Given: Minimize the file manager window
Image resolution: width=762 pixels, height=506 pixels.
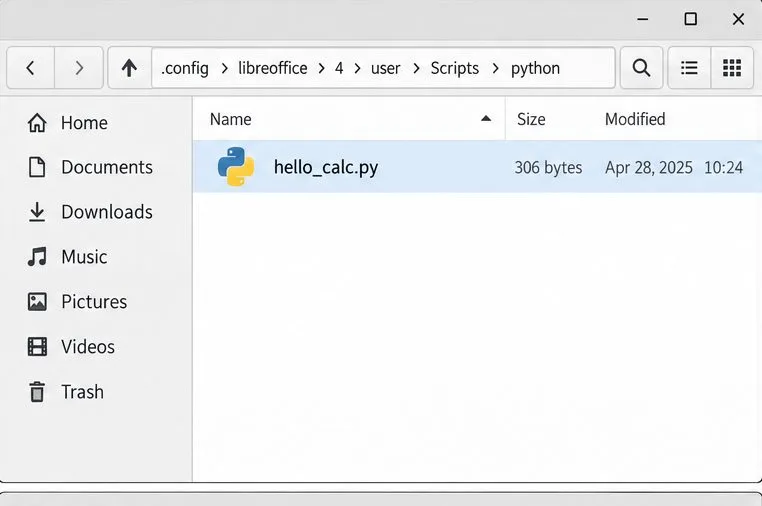Looking at the screenshot, I should [x=642, y=19].
